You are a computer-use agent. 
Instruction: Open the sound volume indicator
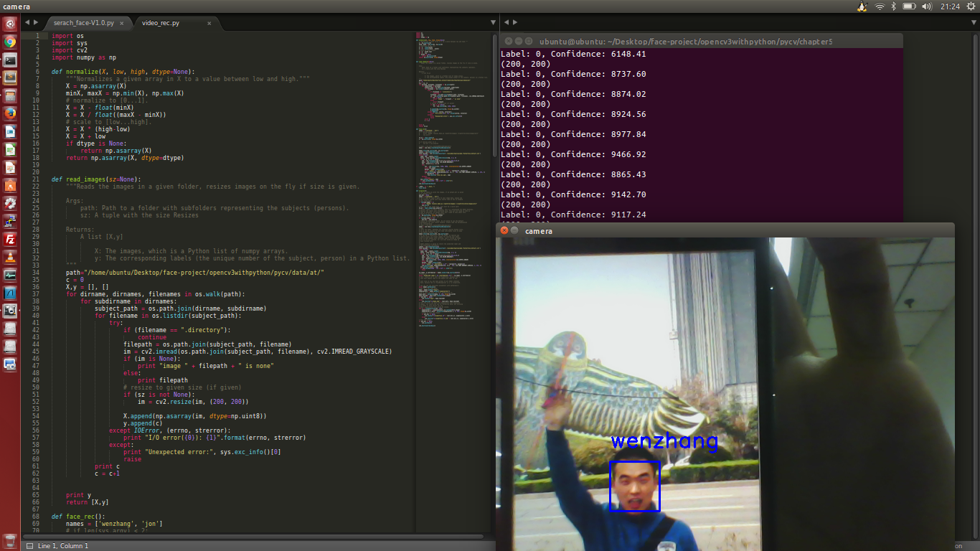click(x=928, y=6)
